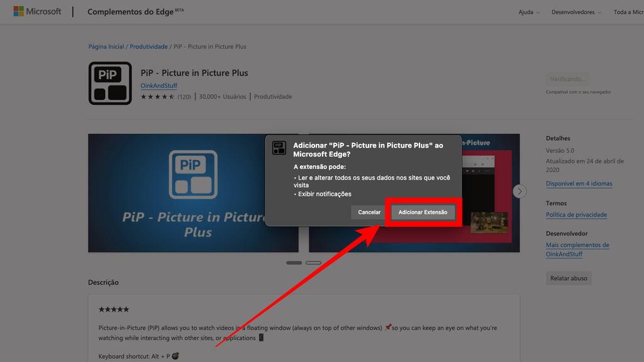Viewport: 644px width, 362px height.
Task: Click the Produtividade category label beside user count
Action: (273, 97)
